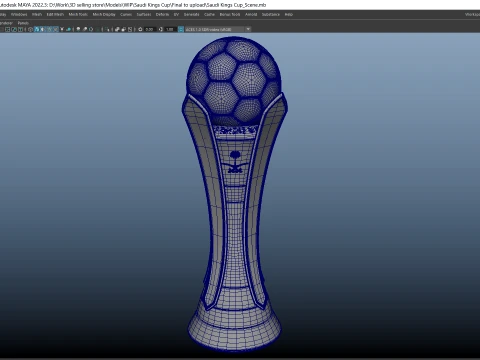Click the view transform dropdown arrow
This screenshot has width=480, height=360.
pyautogui.click(x=248, y=29)
